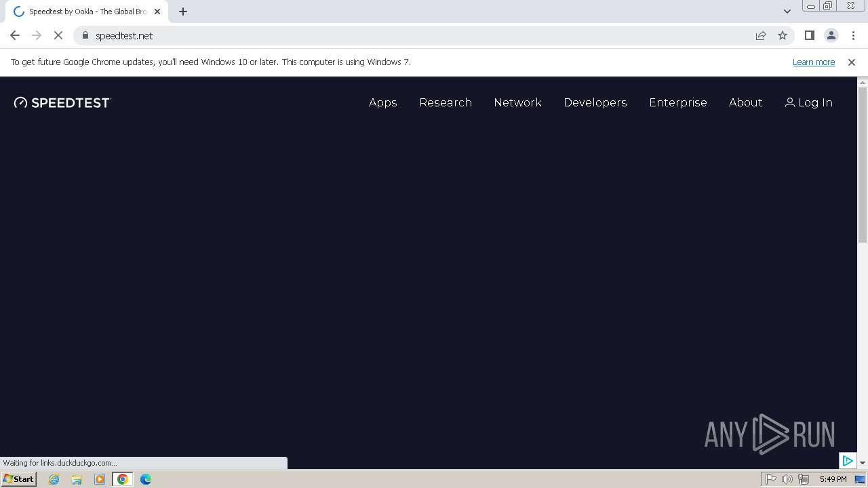
Task: Open Action Center flag icon
Action: click(x=771, y=479)
